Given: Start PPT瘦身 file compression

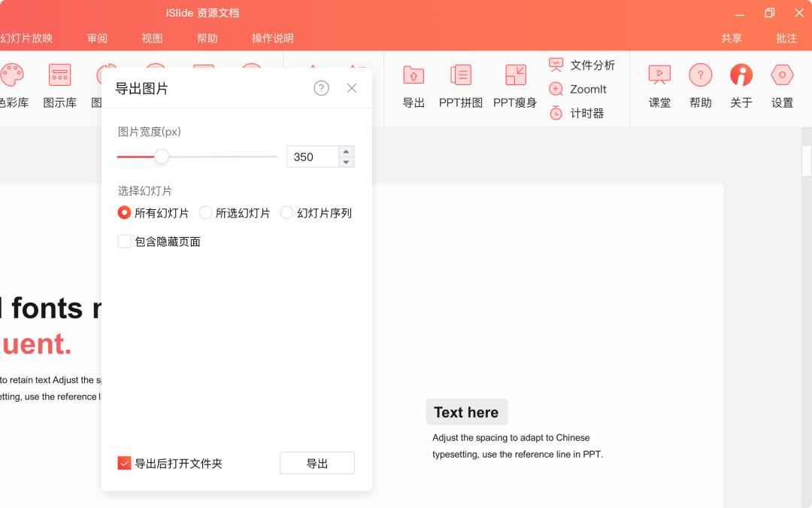Looking at the screenshot, I should 514,85.
